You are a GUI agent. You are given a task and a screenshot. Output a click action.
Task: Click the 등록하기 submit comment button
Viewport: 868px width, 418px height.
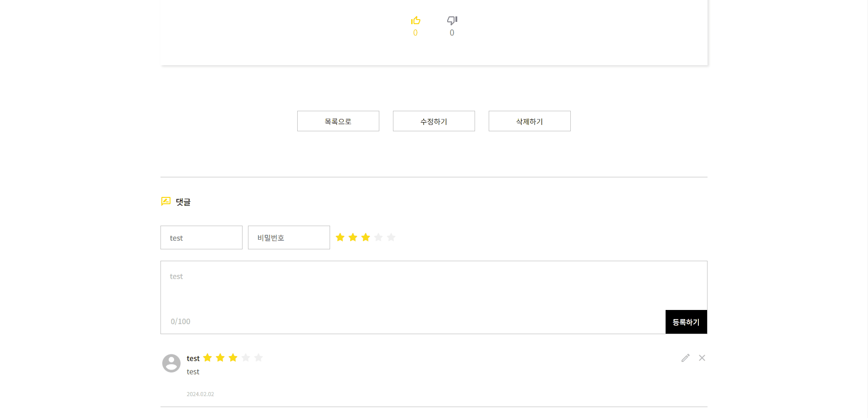point(686,322)
